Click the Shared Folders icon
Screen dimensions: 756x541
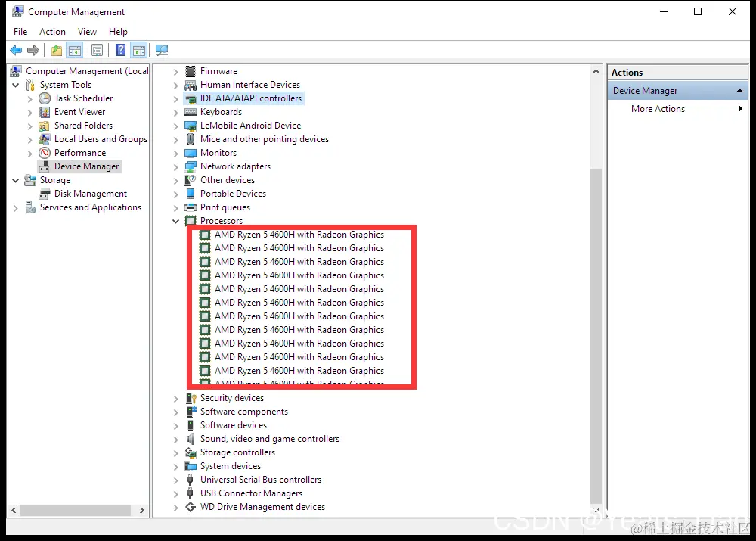[x=45, y=126]
